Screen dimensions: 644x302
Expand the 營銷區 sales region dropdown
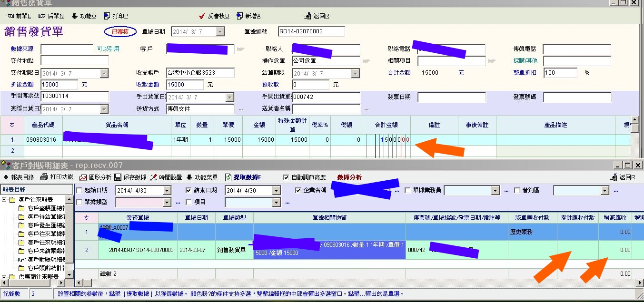604,191
